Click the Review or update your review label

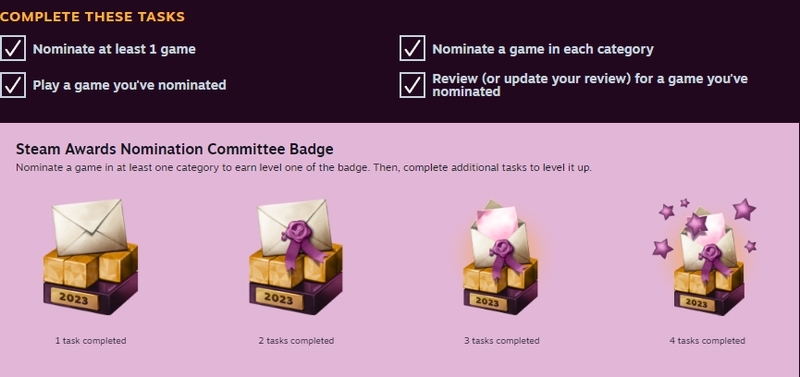coord(590,85)
